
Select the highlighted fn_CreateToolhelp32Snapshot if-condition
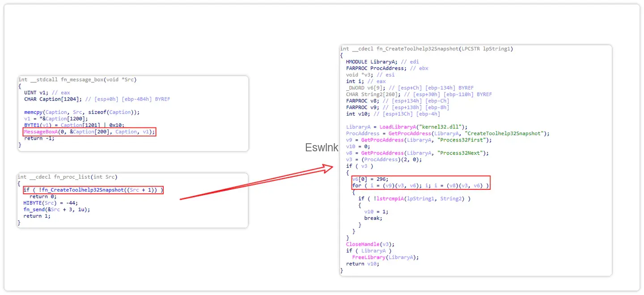coord(93,190)
